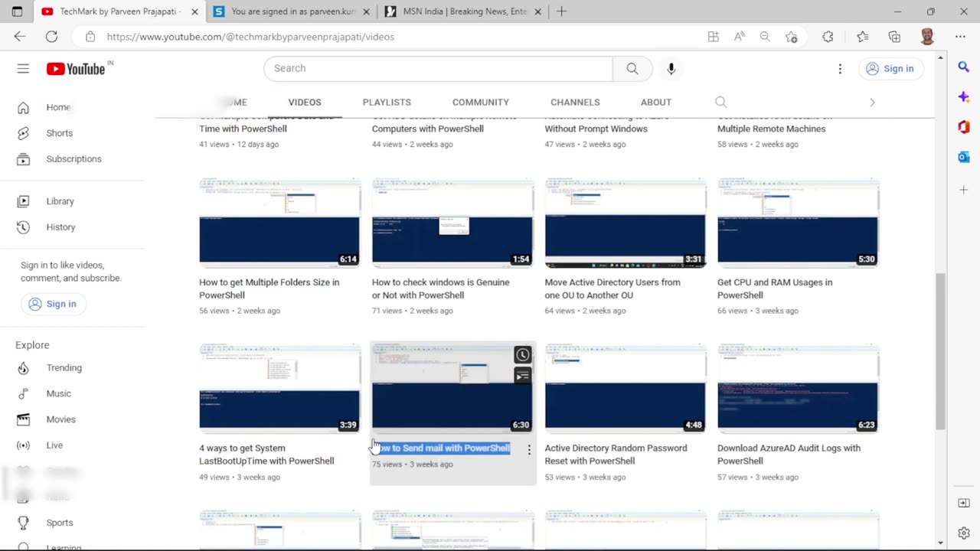The width and height of the screenshot is (980, 551).
Task: Switch to 'You are signed in as' tab
Action: point(292,11)
